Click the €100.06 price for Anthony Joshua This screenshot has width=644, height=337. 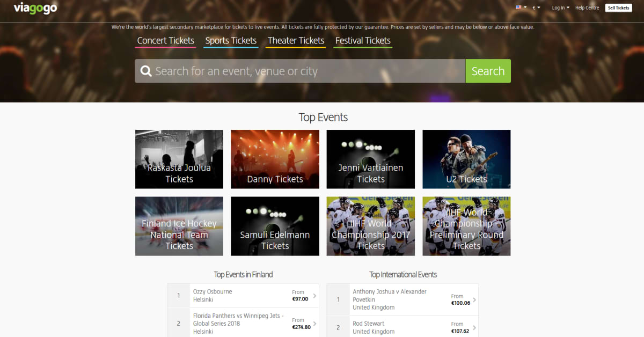pyautogui.click(x=460, y=303)
